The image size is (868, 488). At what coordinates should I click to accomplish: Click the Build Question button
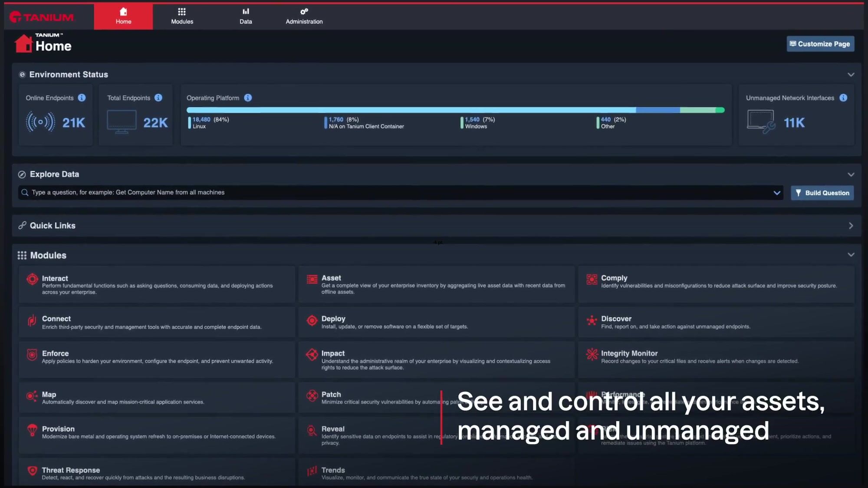tap(822, 193)
